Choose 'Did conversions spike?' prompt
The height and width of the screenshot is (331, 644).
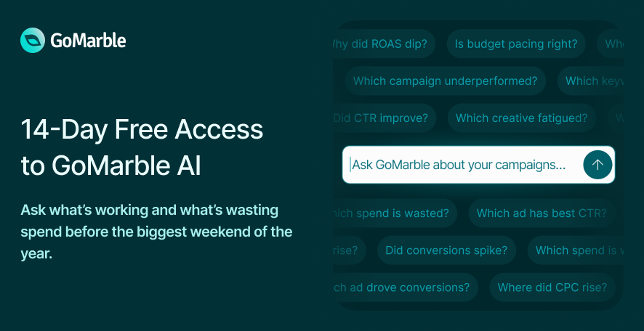tap(446, 250)
